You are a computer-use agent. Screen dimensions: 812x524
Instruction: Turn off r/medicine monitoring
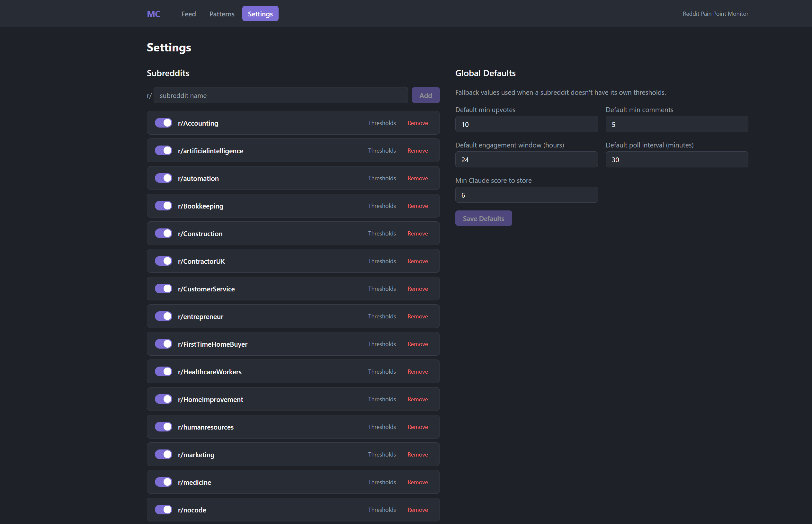point(163,482)
